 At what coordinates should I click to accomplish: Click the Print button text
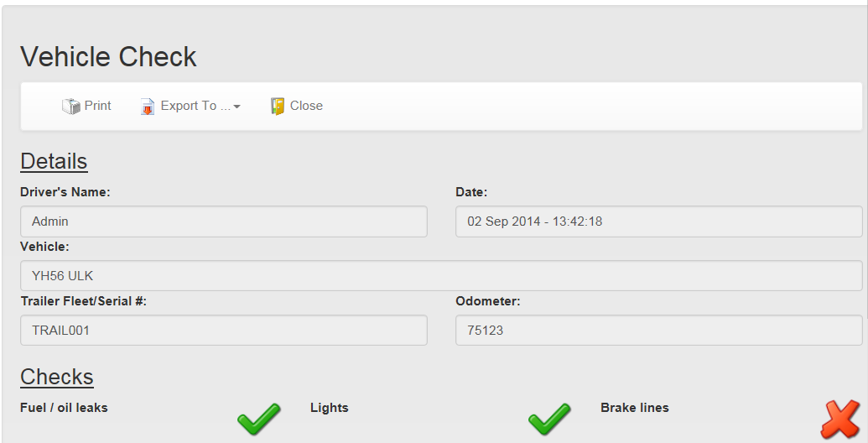click(x=97, y=106)
